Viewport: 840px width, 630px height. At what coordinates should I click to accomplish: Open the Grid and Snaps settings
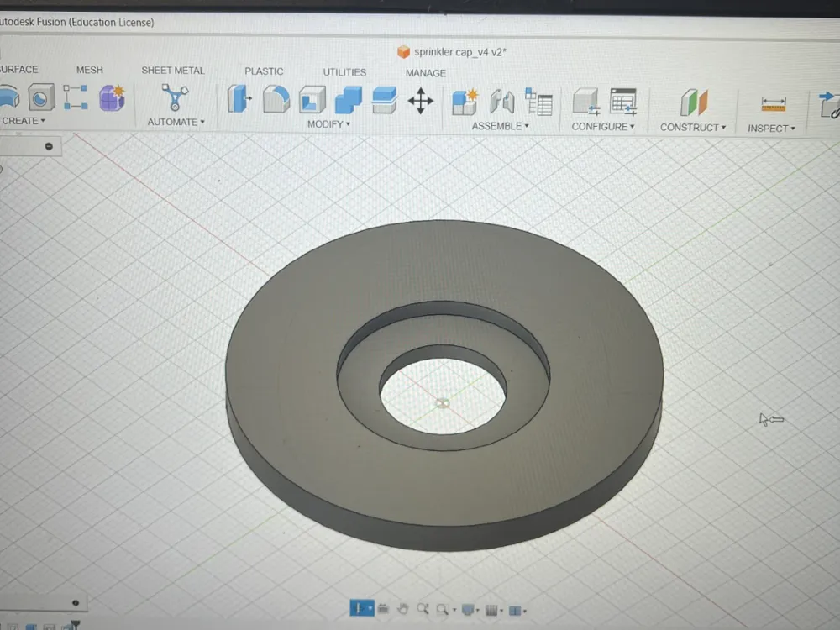493,609
